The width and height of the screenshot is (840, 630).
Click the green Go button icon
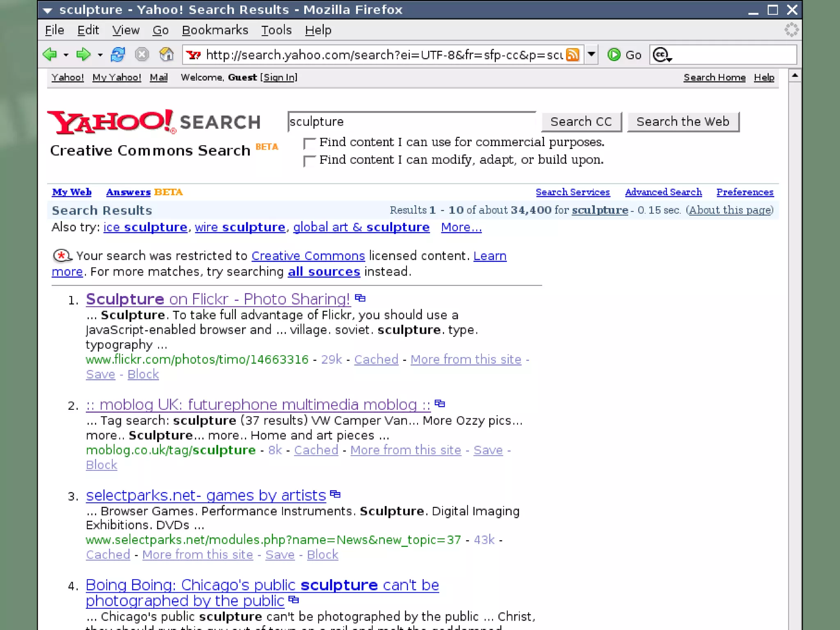[614, 55]
